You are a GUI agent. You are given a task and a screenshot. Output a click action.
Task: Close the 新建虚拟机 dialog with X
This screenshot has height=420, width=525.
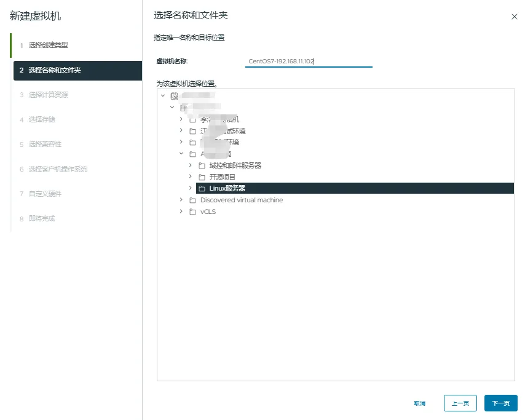pyautogui.click(x=515, y=17)
